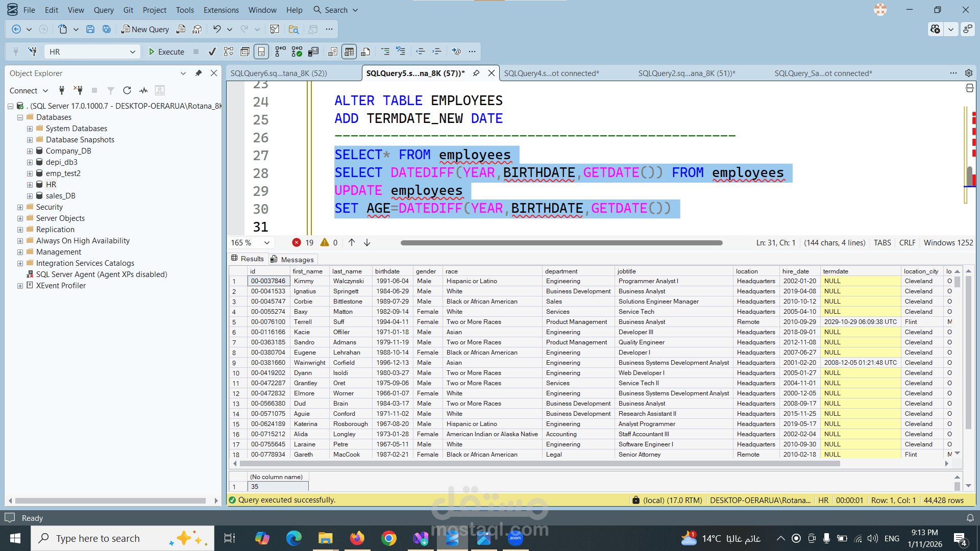Click the Save file icon
Screen dimensions: 980x551
pyautogui.click(x=90, y=29)
